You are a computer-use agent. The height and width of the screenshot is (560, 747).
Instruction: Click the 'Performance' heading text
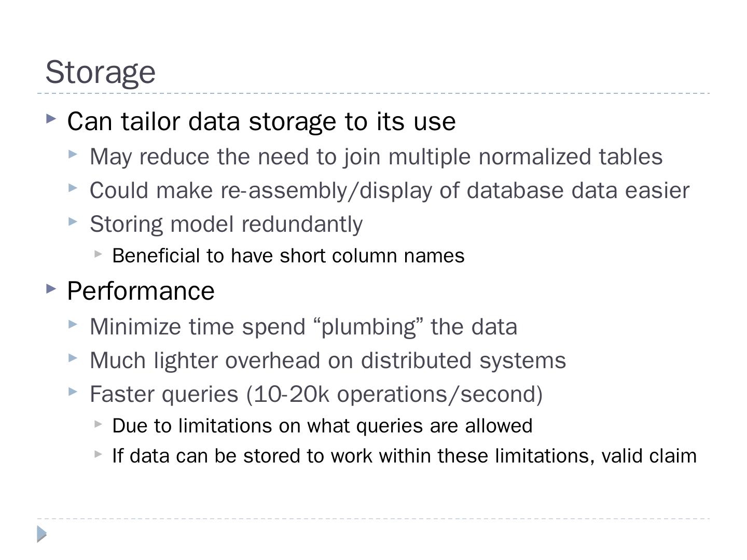click(141, 291)
